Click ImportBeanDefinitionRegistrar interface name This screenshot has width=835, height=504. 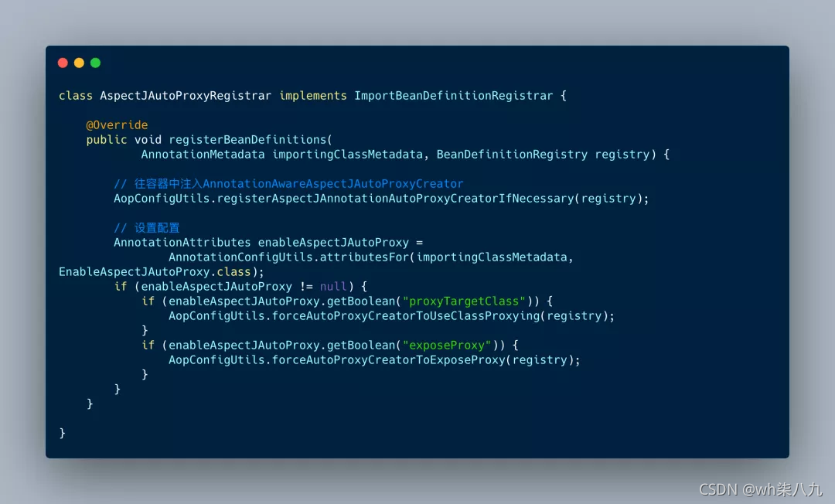pos(454,96)
